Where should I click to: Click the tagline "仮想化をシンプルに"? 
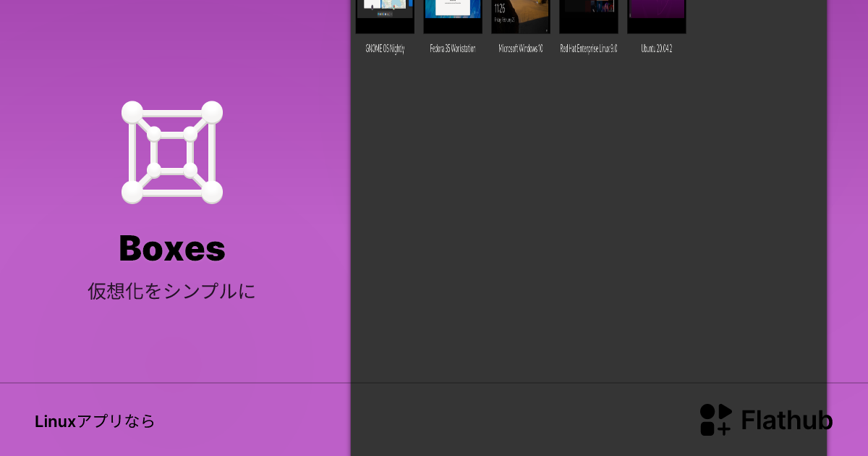coord(172,291)
